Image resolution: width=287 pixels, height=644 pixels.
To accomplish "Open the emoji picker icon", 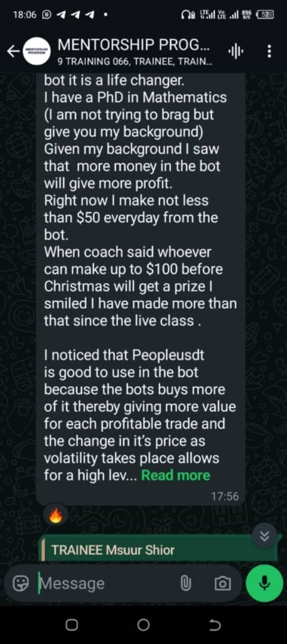I will coord(18,583).
